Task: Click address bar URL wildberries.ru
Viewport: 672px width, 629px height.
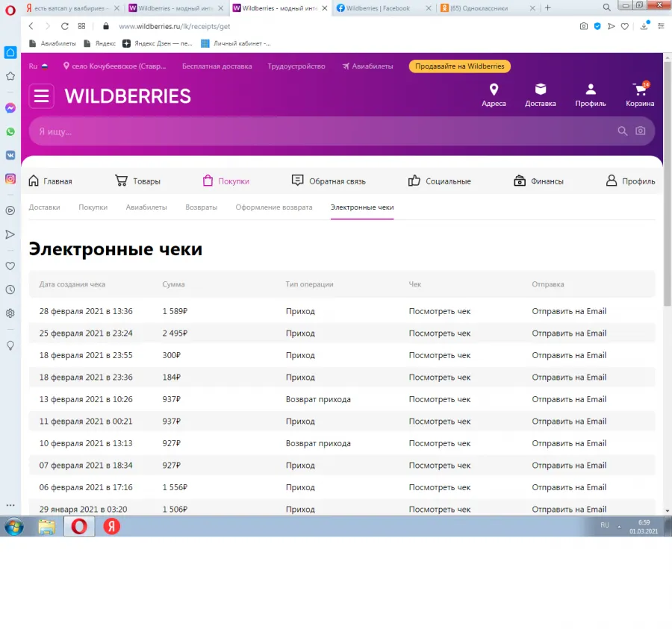Action: click(175, 27)
